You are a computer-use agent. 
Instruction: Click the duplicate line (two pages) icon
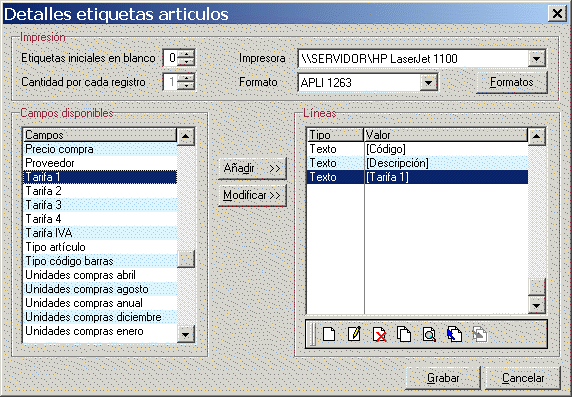[404, 334]
